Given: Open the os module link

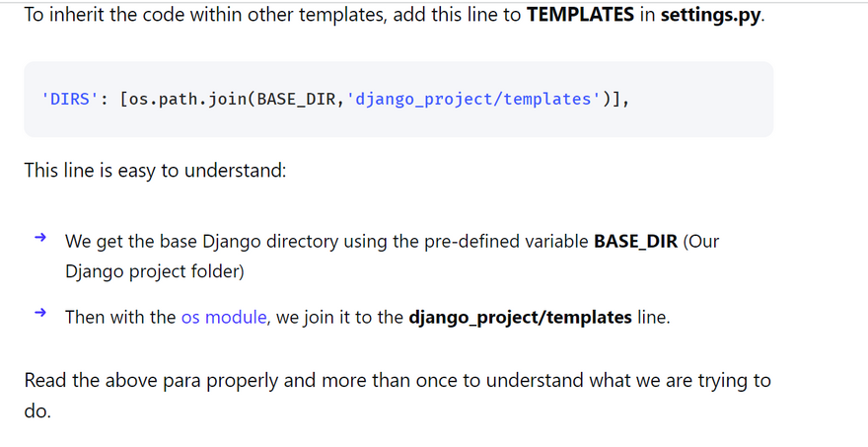Looking at the screenshot, I should pyautogui.click(x=224, y=317).
